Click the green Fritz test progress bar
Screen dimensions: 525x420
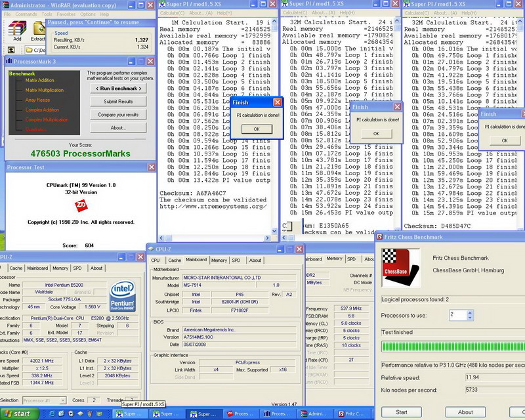(x=453, y=346)
